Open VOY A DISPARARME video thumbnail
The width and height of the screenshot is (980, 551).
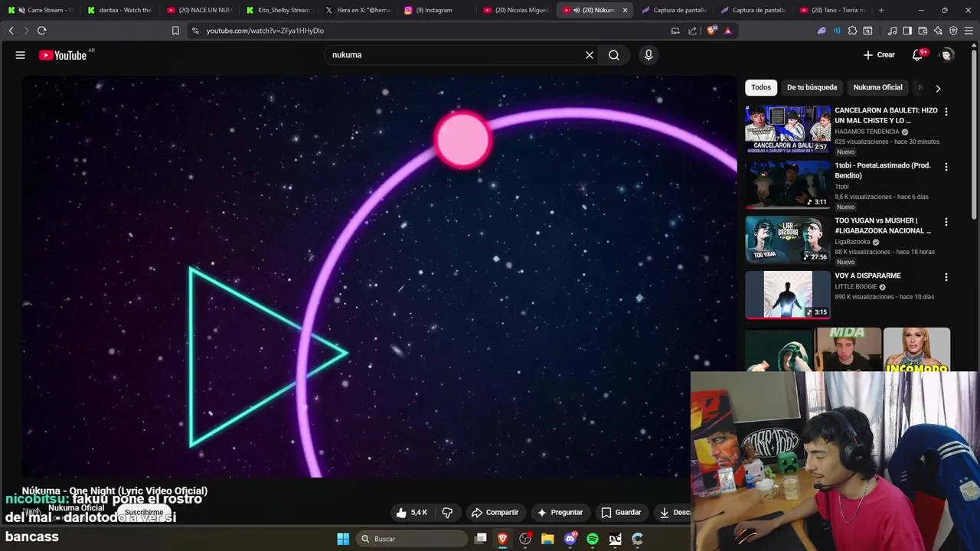[788, 295]
